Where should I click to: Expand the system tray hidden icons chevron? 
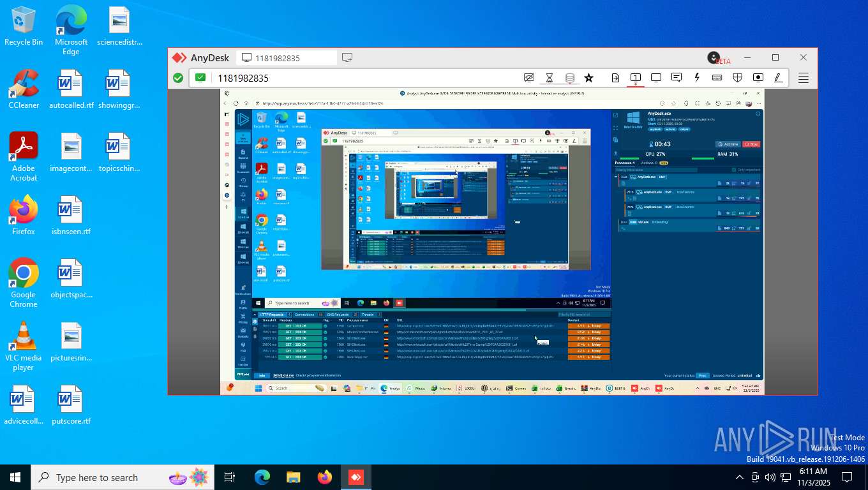pyautogui.click(x=740, y=477)
